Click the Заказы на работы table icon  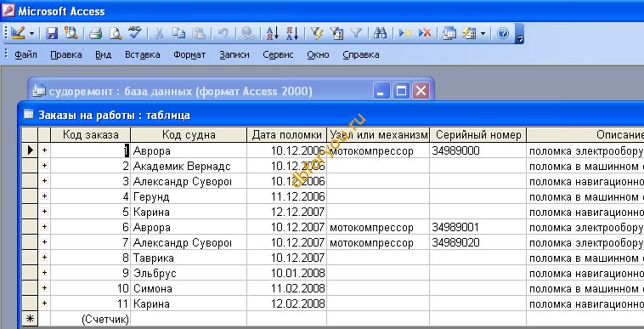click(x=28, y=115)
